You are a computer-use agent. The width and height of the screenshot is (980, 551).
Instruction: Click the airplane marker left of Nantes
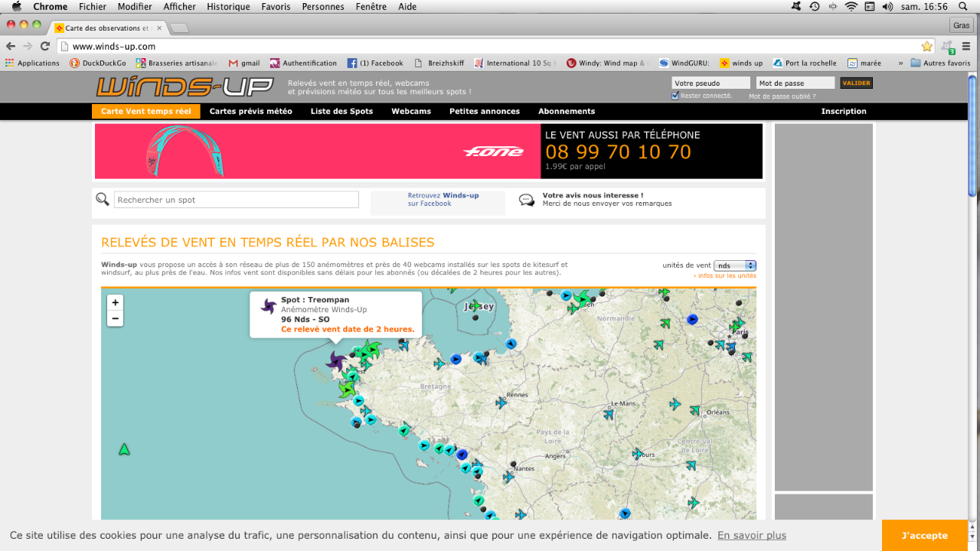click(508, 477)
